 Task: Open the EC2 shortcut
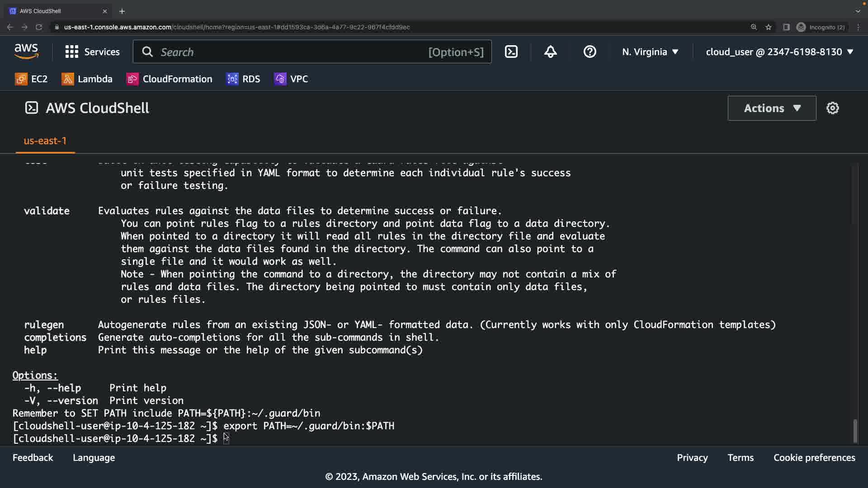tap(31, 79)
